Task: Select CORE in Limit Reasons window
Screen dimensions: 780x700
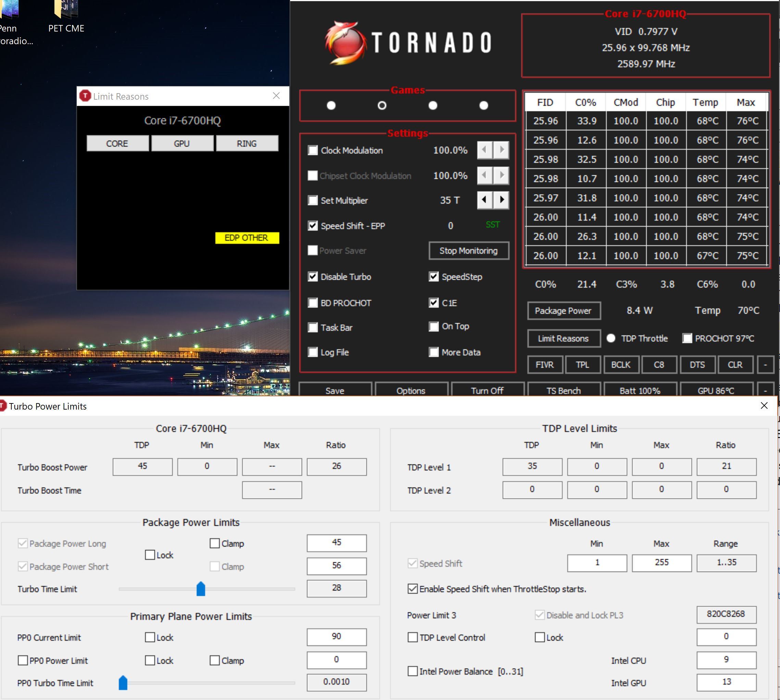Action: click(117, 143)
